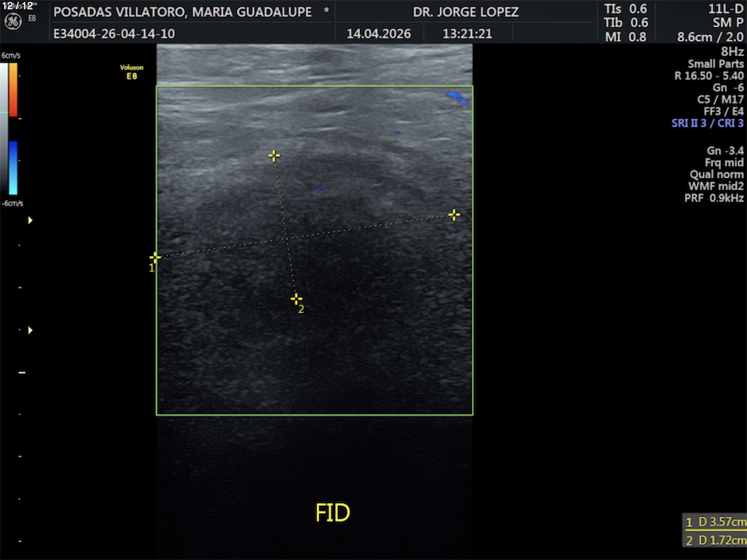Click the SRI II 3 / CRI 3 setting

707,123
